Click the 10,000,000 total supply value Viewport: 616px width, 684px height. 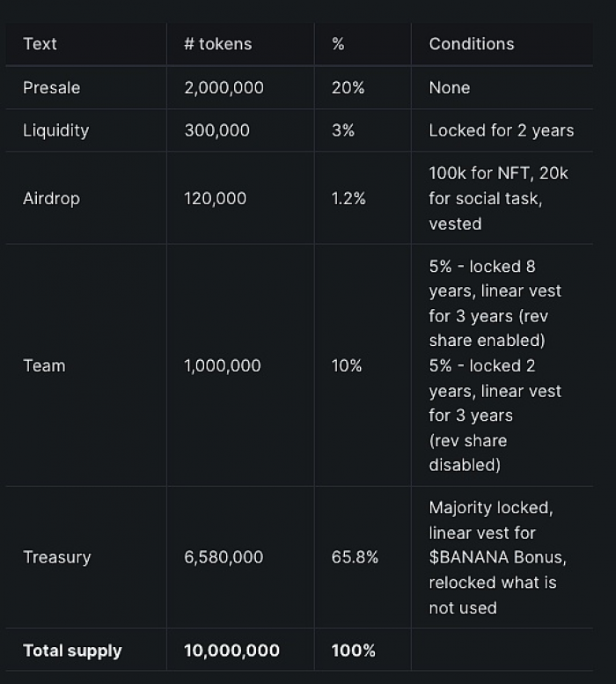click(231, 651)
